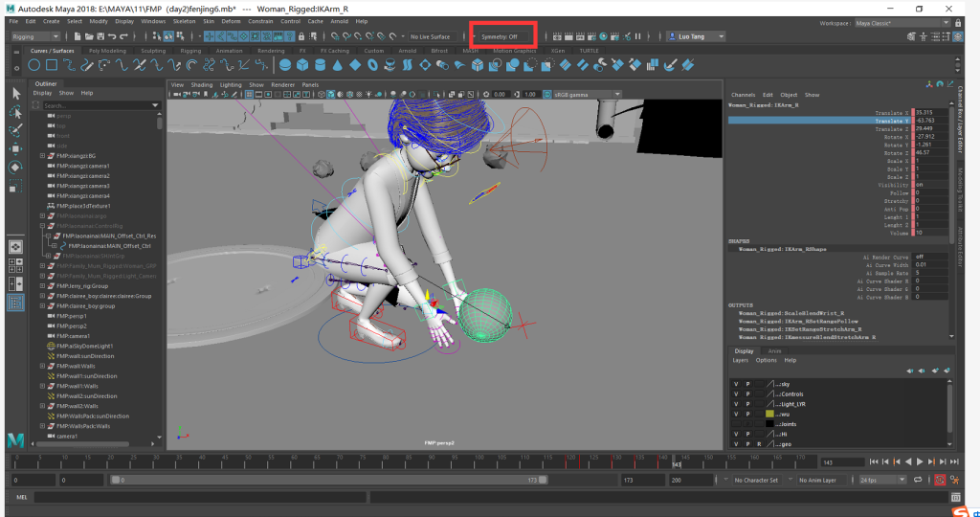This screenshot has width=980, height=517.
Task: Create a new empty display layer
Action: 936,371
